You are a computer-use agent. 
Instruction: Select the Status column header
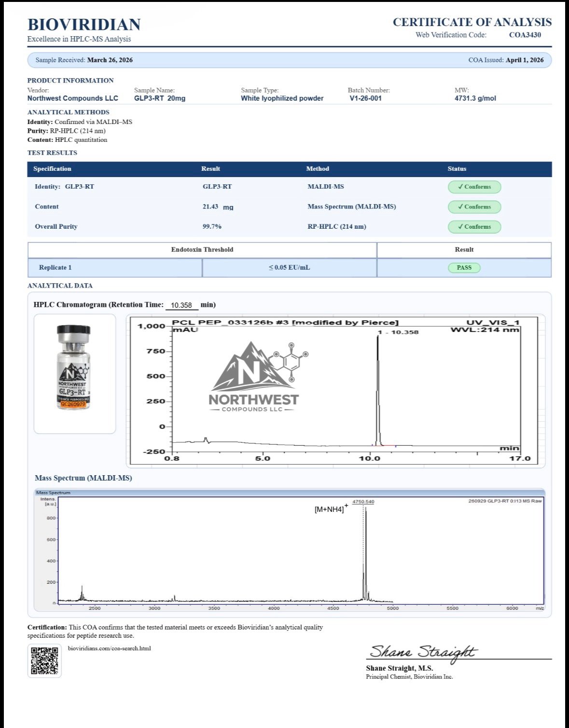[x=457, y=169]
